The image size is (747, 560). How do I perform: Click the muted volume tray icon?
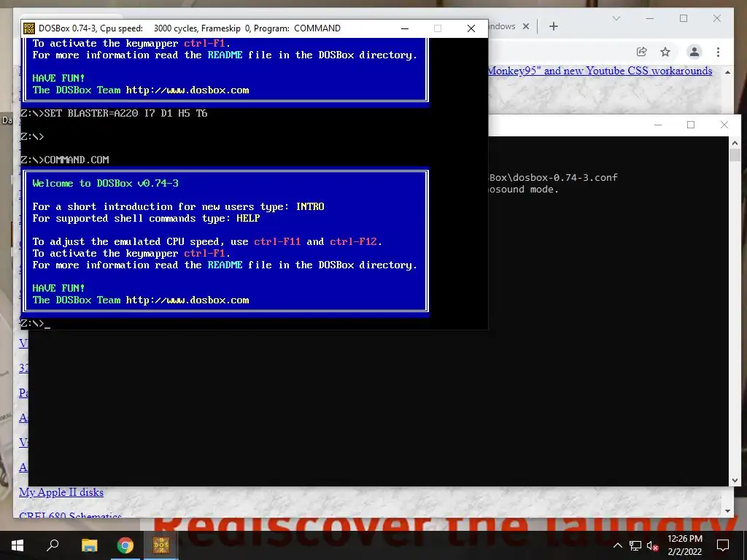point(652,545)
